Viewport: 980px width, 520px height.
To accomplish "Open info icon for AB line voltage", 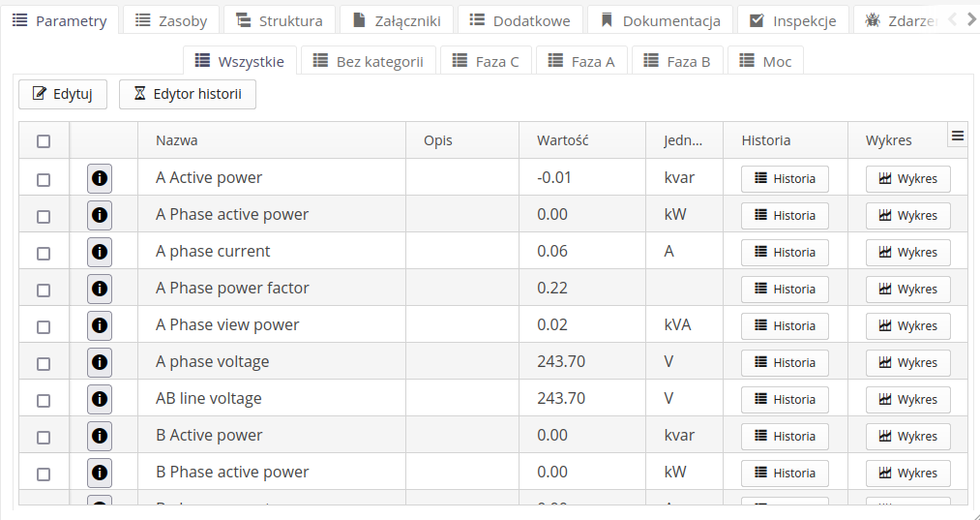I will click(x=99, y=399).
